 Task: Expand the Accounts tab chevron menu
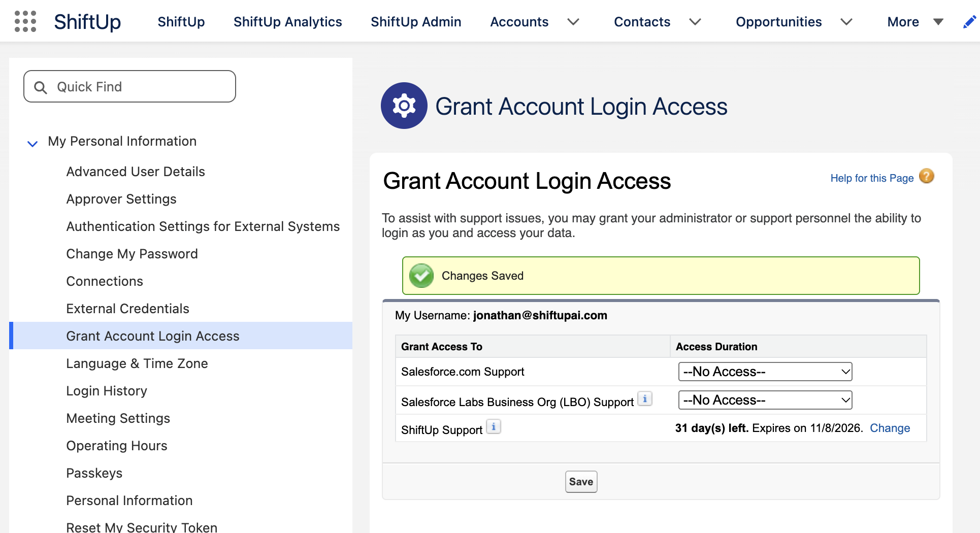tap(573, 22)
